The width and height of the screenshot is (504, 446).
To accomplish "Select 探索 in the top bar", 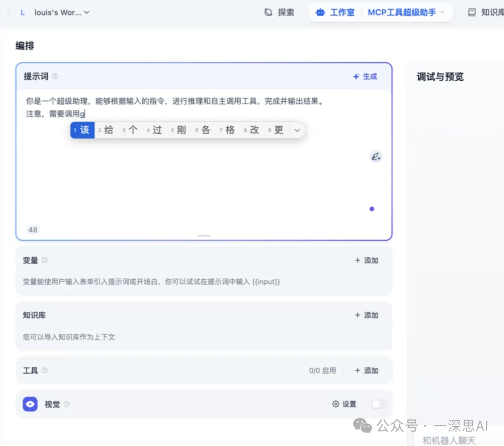I will click(279, 13).
